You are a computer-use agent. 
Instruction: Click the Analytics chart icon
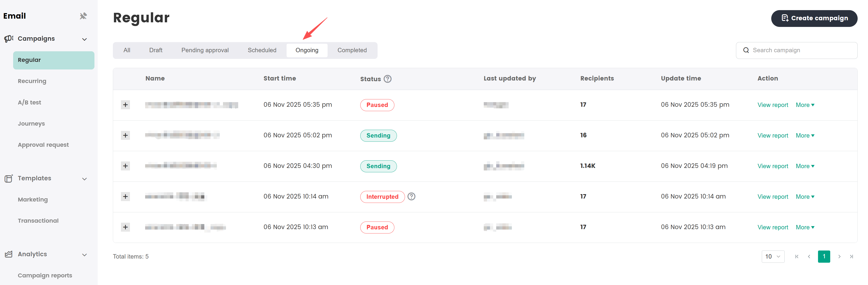[x=9, y=254]
